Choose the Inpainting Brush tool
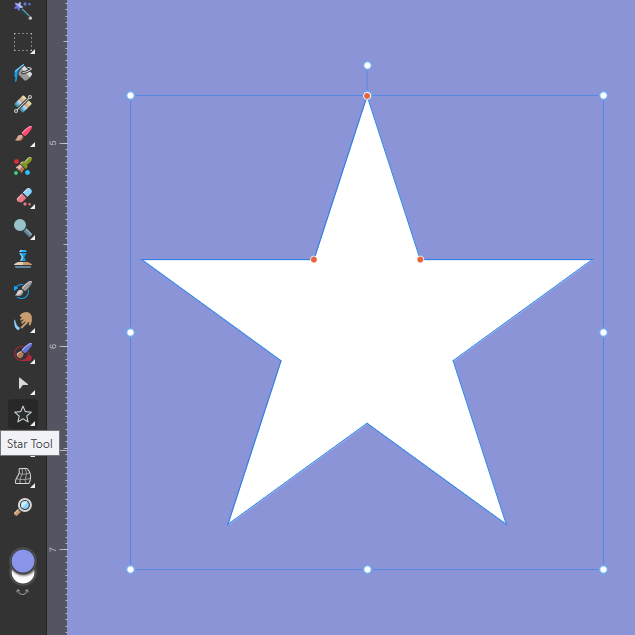The image size is (635, 635). (23, 353)
